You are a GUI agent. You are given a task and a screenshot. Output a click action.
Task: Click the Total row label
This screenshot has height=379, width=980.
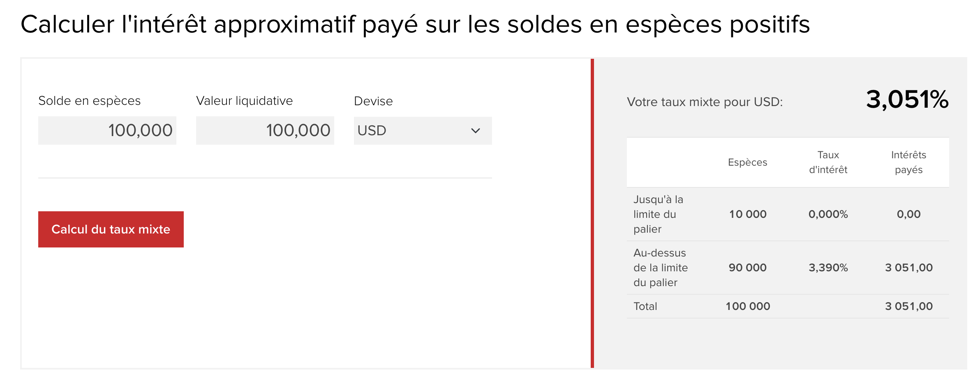[x=645, y=306]
